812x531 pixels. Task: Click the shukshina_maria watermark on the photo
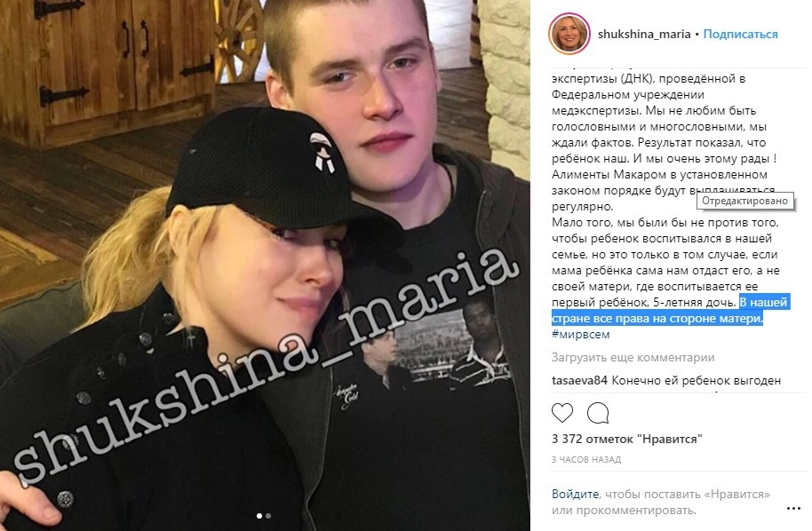[267, 365]
